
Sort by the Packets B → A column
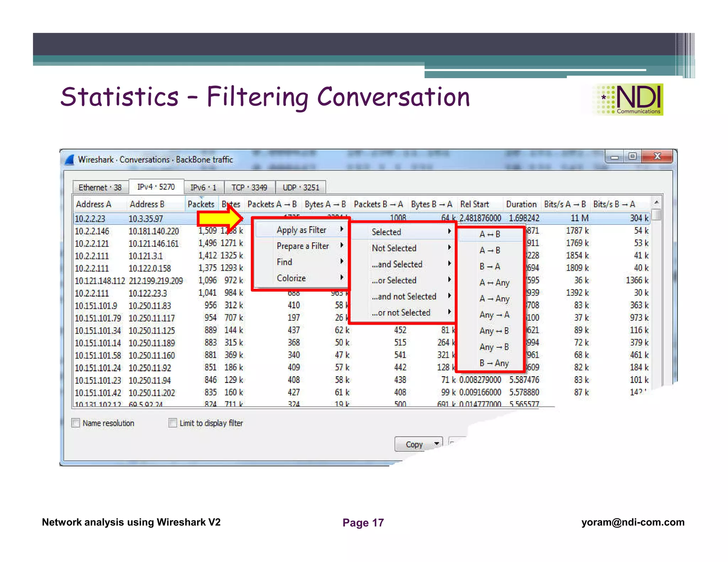[379, 204]
